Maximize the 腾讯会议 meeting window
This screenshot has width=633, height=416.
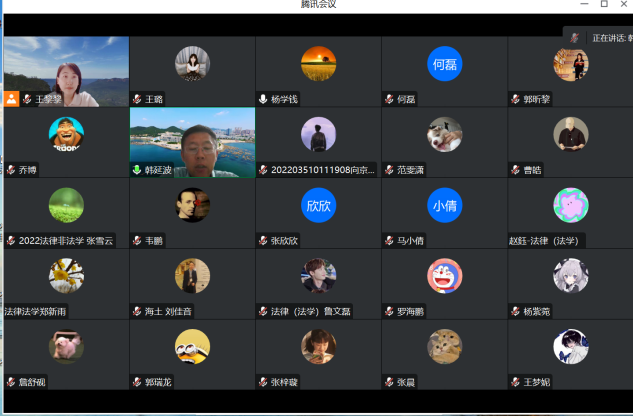tap(603, 5)
